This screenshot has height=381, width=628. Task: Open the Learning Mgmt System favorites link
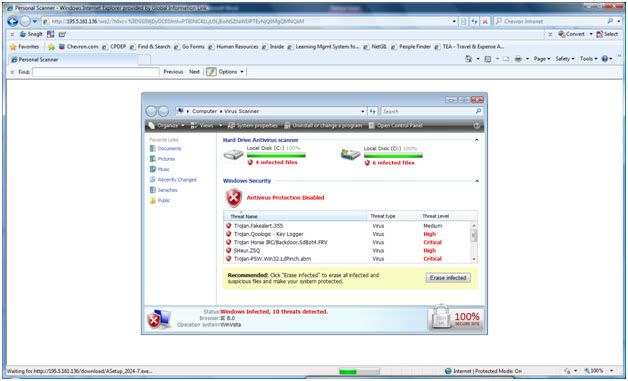324,46
